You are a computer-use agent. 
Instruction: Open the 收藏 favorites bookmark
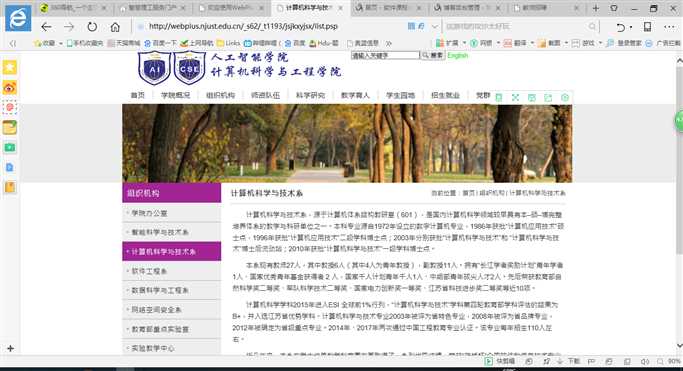pyautogui.click(x=45, y=43)
